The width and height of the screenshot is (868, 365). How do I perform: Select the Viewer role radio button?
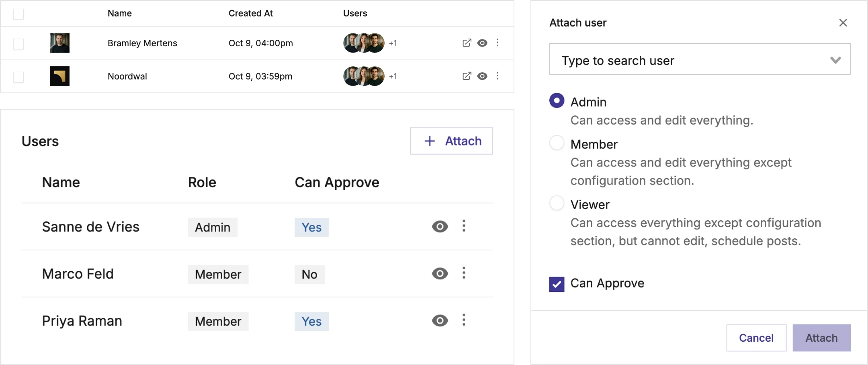(557, 203)
